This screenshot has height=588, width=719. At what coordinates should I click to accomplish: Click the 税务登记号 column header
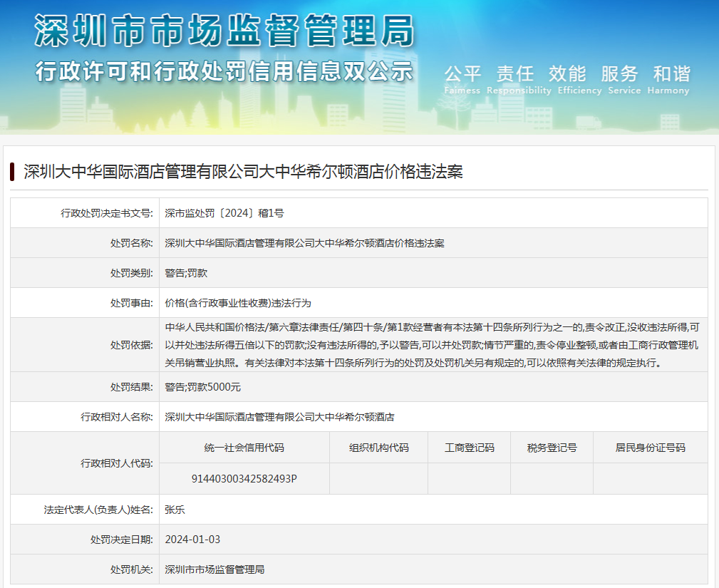tap(552, 448)
